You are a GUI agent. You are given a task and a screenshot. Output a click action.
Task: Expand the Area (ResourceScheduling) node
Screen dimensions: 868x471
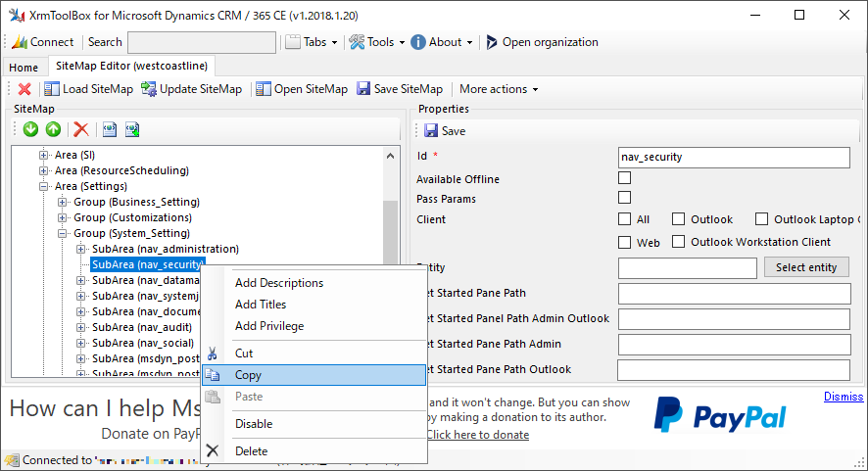(x=43, y=170)
